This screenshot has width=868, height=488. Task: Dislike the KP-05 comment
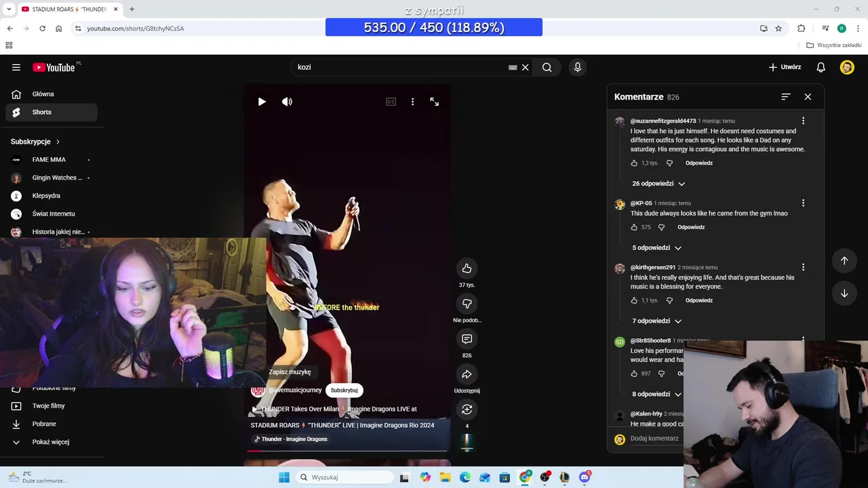click(x=661, y=228)
